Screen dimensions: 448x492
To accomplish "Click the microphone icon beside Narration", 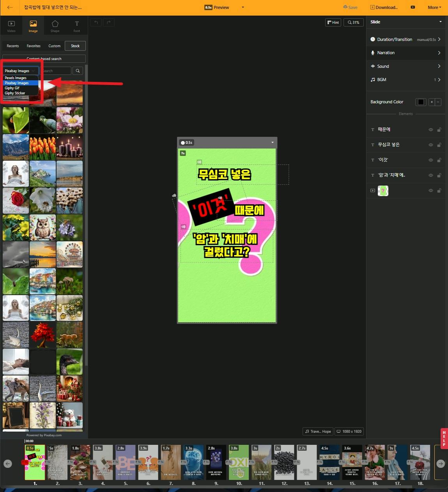I will (373, 53).
